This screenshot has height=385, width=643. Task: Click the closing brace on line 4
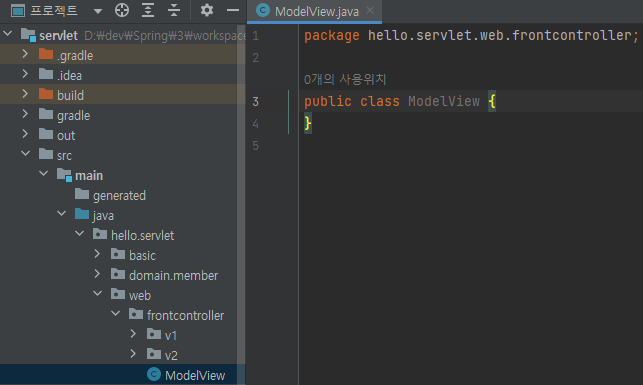(x=308, y=123)
